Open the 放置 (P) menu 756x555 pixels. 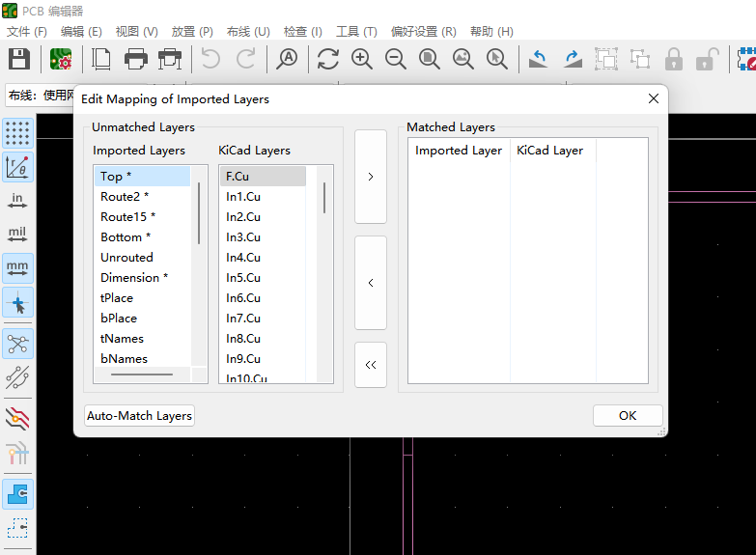[192, 31]
